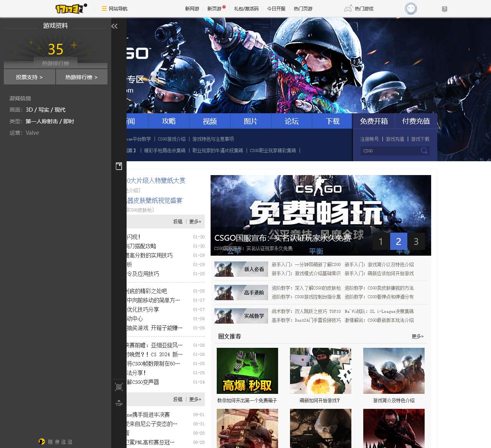The height and width of the screenshot is (448, 491).
Task: Click the bookmark panel icon in sidebar strip
Action: 119,166
